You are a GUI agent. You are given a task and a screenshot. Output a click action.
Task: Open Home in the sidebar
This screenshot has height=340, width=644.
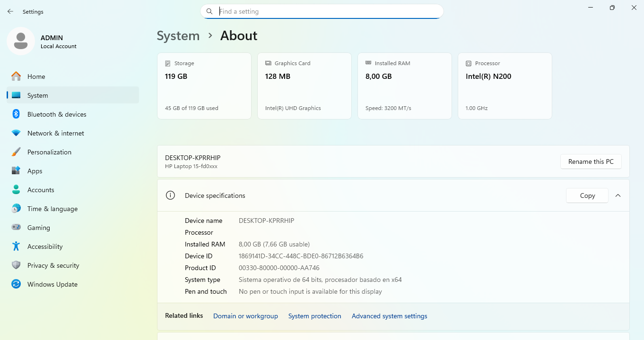pos(73,76)
